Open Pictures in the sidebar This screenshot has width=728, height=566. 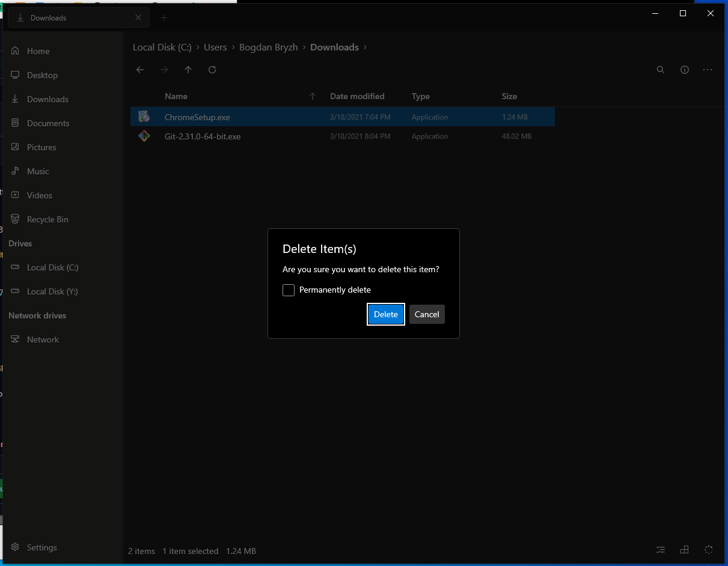tap(63, 147)
